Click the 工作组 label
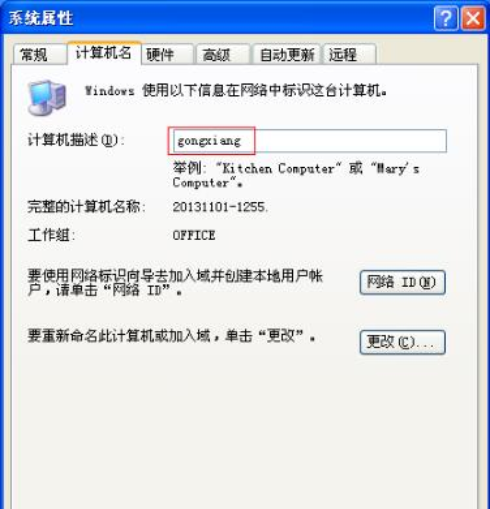490x509 pixels. coord(51,235)
